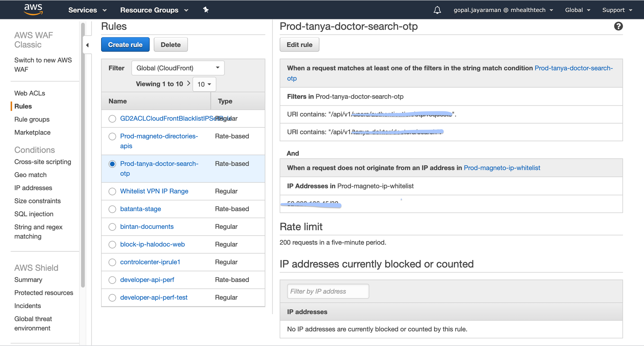Select controlcenter-iprule1 radio button
Screen dimensions: 644x346
pyautogui.click(x=112, y=262)
